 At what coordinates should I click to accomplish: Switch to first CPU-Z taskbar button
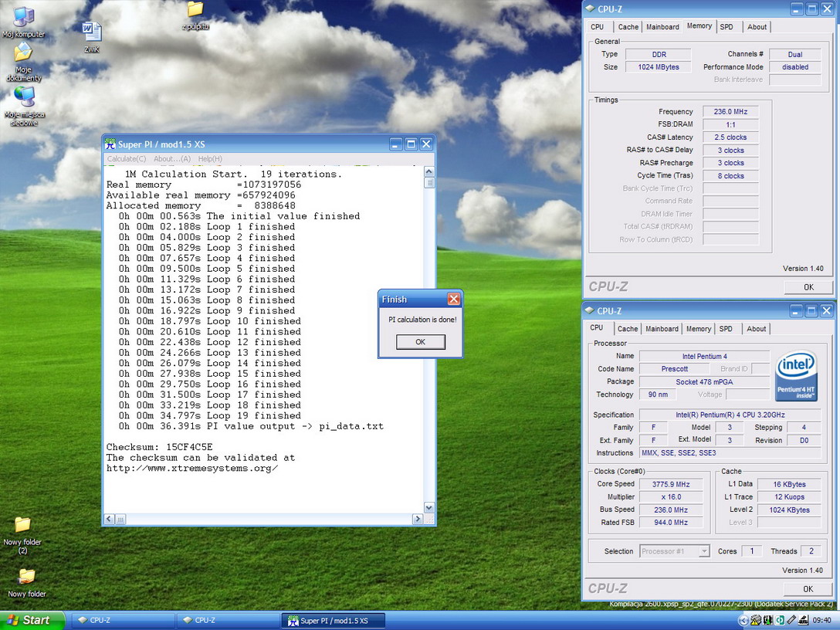tap(123, 621)
